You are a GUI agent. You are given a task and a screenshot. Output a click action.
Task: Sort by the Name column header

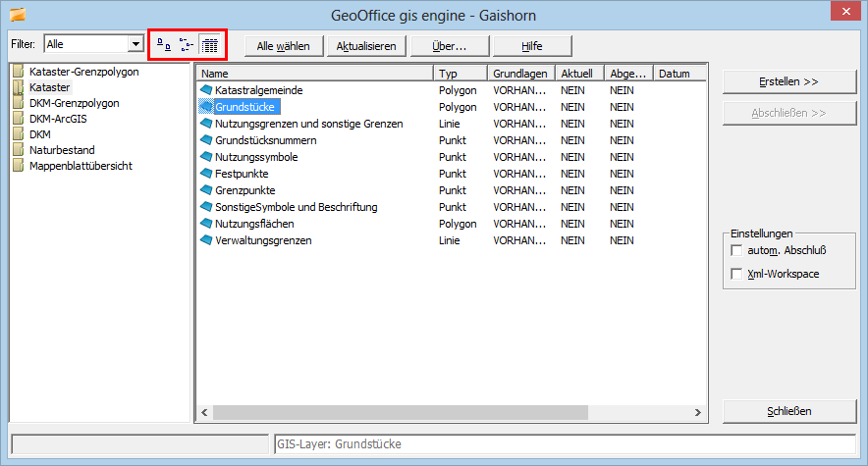tap(314, 74)
